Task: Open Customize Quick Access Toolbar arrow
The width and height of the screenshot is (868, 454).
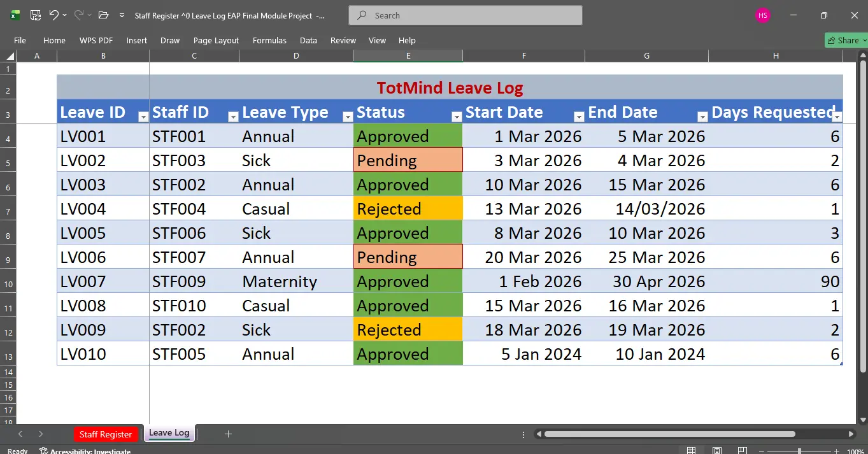Action: (x=122, y=15)
